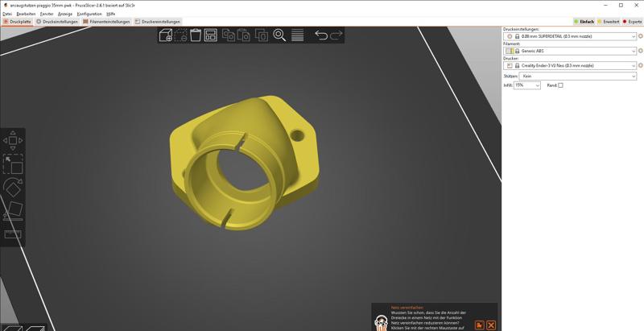The image size is (644, 331).
Task: Expand the Stützen dropdown showing Kein
Action: click(578, 77)
